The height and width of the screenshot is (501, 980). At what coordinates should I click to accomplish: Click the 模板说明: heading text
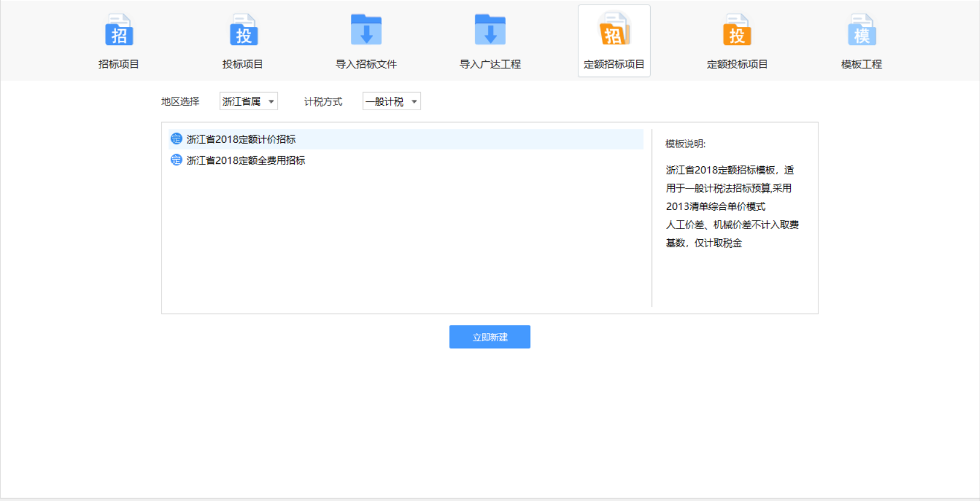coord(686,144)
